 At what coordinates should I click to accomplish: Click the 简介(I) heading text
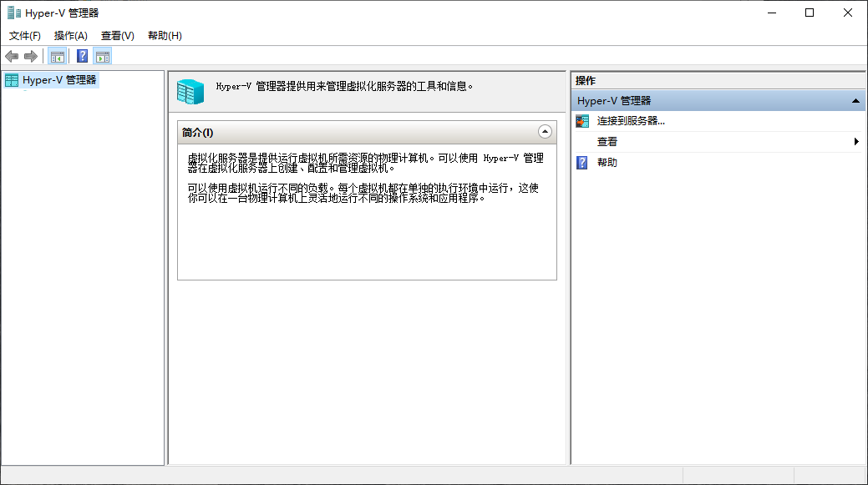tap(198, 132)
